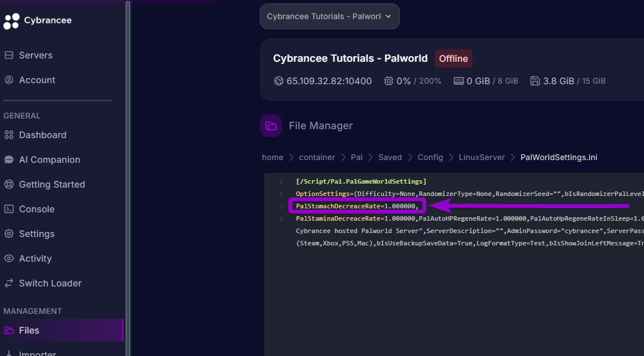Click the PalStomachDecreaceRate line in editor
644x356 pixels.
point(357,206)
